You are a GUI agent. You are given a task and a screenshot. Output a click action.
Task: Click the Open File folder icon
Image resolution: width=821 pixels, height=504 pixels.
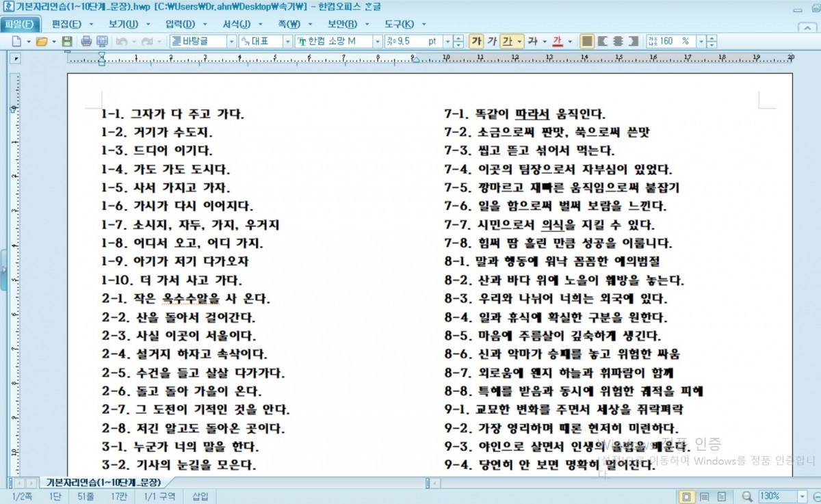click(x=42, y=42)
